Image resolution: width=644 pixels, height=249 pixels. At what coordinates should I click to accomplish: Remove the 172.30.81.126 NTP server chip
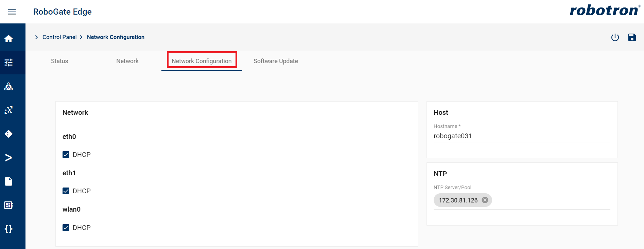pos(485,200)
